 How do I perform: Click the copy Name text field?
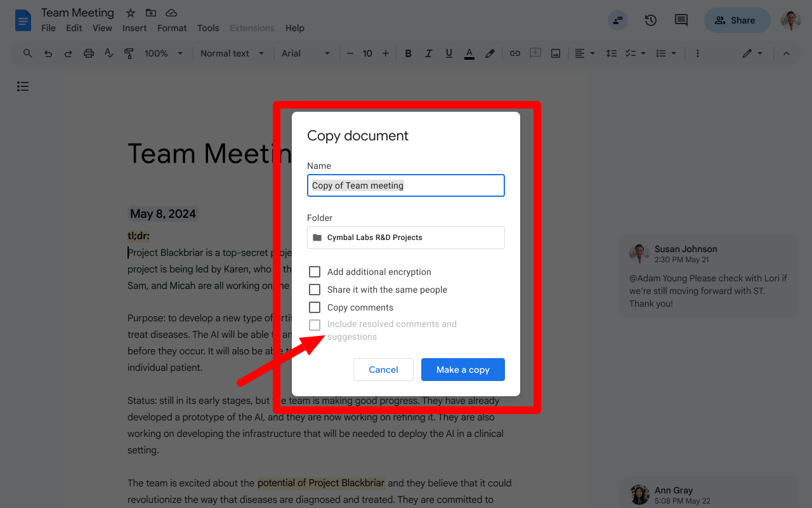[x=406, y=185]
